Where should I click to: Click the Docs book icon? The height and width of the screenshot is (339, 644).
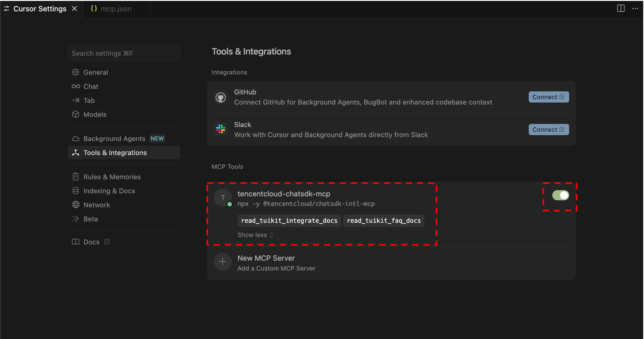pyautogui.click(x=75, y=242)
